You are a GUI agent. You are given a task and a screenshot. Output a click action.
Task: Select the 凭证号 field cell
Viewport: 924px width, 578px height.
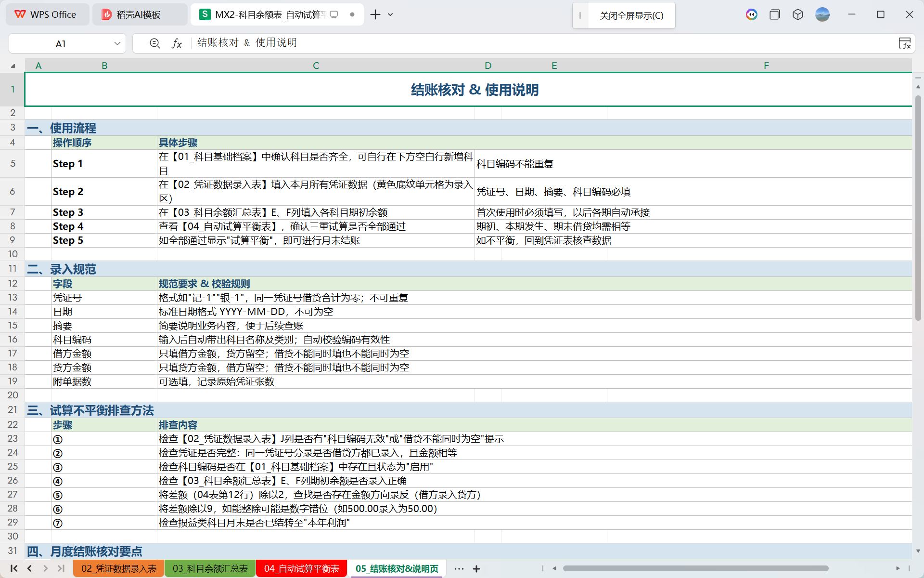point(104,298)
